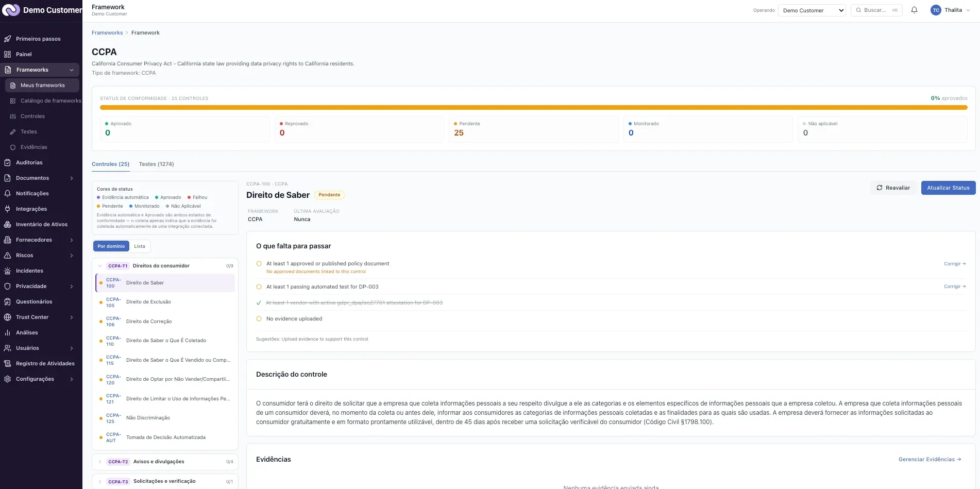Image resolution: width=980 pixels, height=489 pixels.
Task: Collapse CCPA-T1 Direitos do consumidor group
Action: click(100, 266)
